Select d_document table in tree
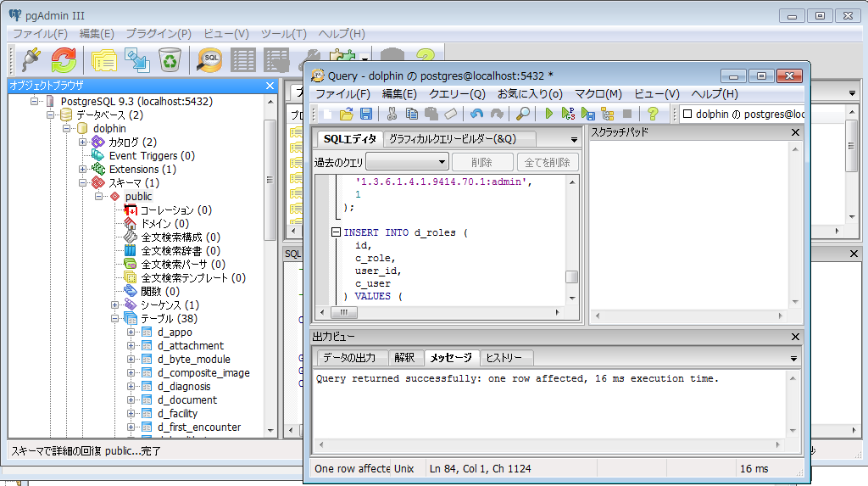Viewport: 868px width, 486px height. [187, 400]
